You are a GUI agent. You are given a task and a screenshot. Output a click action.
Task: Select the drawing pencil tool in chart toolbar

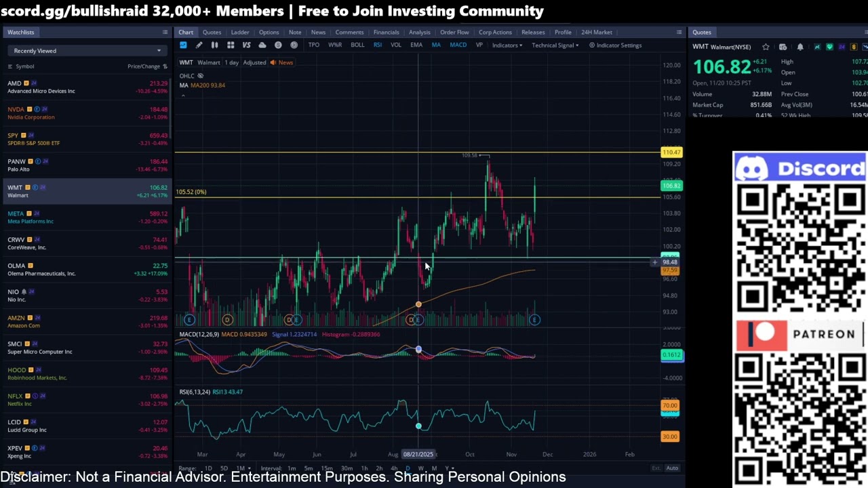point(199,45)
